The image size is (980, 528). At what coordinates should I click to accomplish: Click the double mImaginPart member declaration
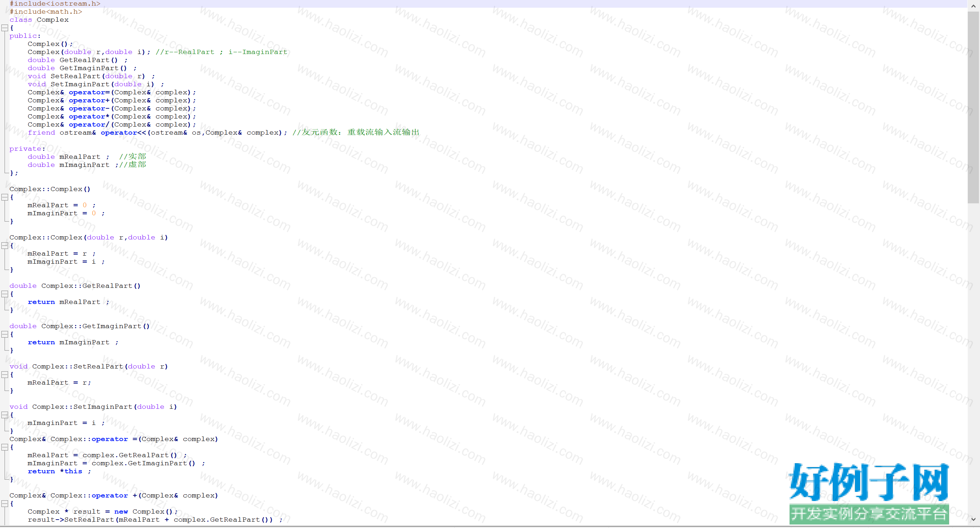point(73,165)
